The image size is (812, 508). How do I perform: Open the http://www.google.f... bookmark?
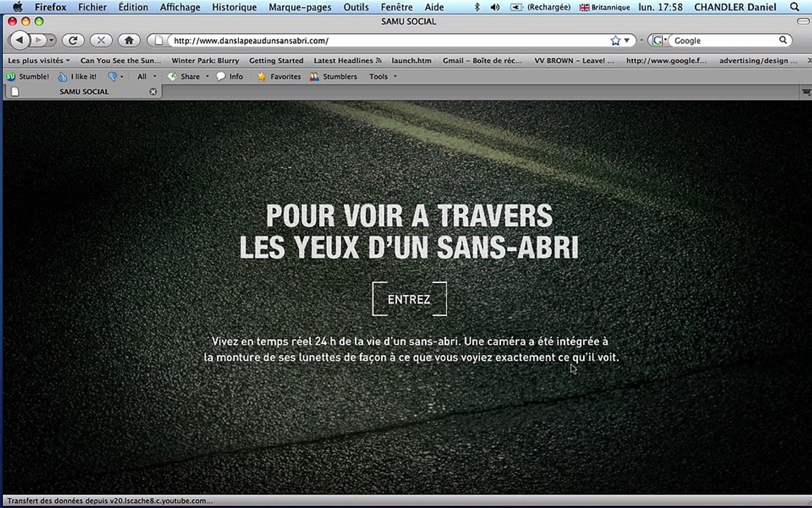tap(666, 61)
